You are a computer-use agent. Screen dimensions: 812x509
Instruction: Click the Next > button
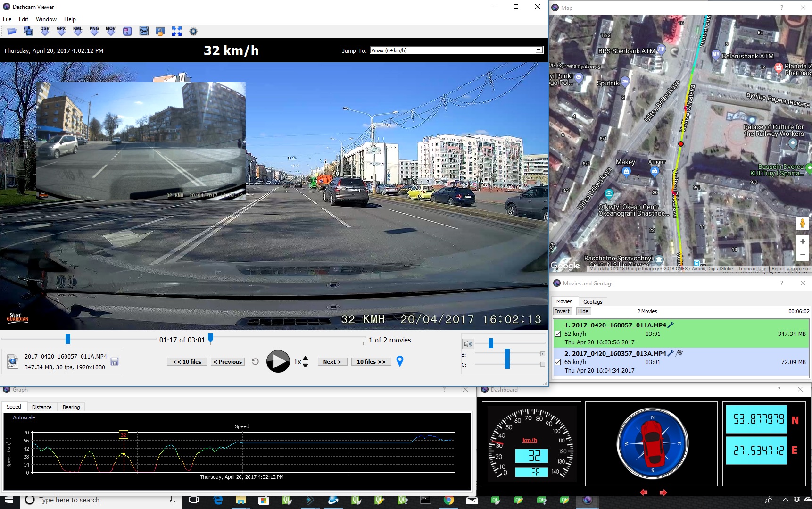pos(332,362)
